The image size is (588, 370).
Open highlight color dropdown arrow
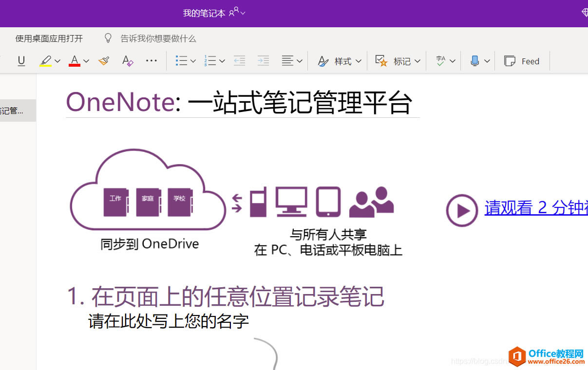(57, 61)
